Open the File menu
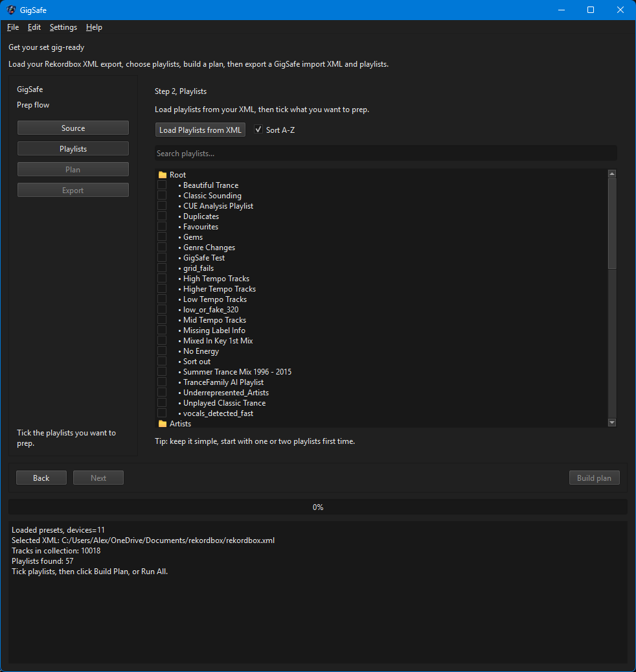The image size is (636, 672). pos(13,27)
